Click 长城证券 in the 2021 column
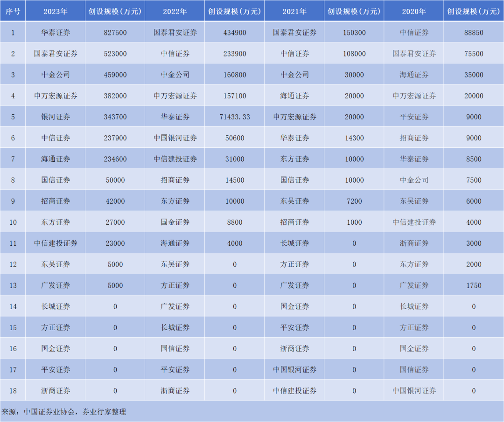Screen dimensions: 504x422 [x=294, y=243]
